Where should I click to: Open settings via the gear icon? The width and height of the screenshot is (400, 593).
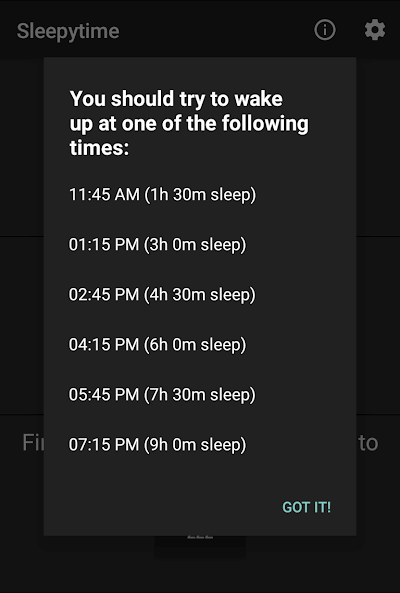click(x=375, y=30)
